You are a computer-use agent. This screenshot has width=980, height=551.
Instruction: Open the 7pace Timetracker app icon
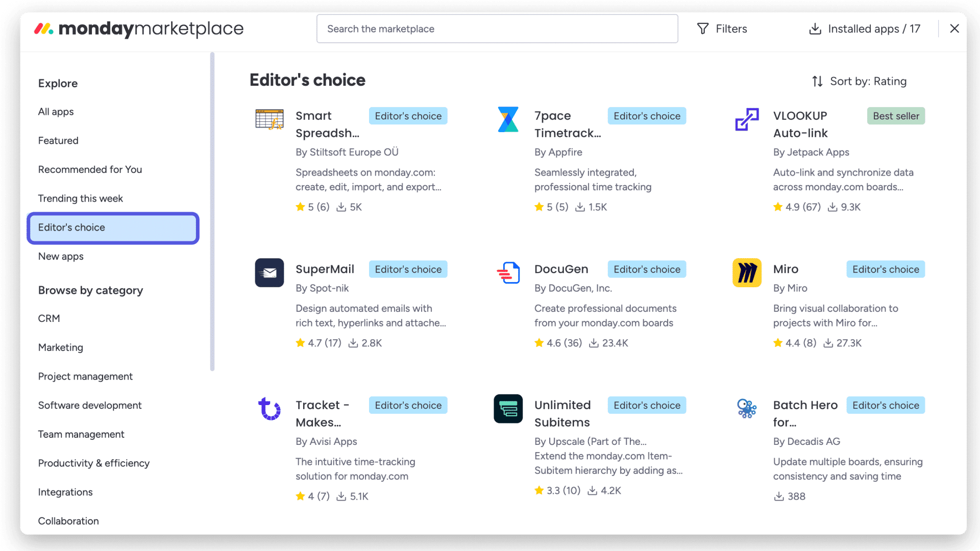point(508,119)
